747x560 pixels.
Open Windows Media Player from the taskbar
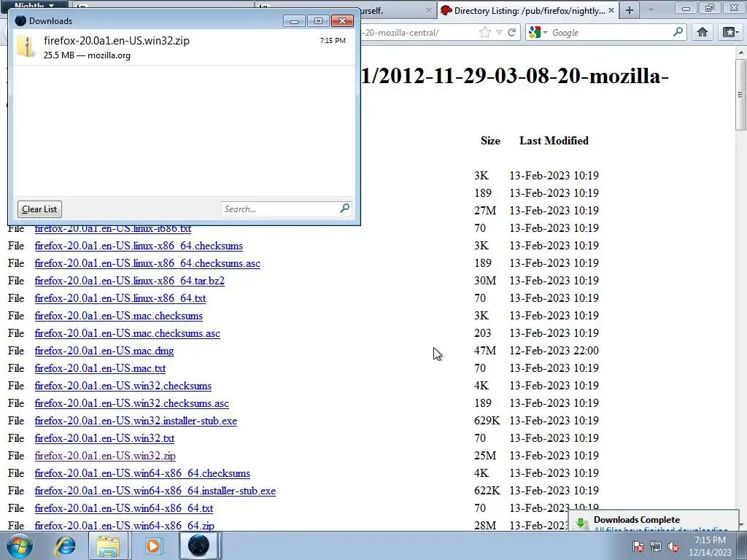(153, 545)
